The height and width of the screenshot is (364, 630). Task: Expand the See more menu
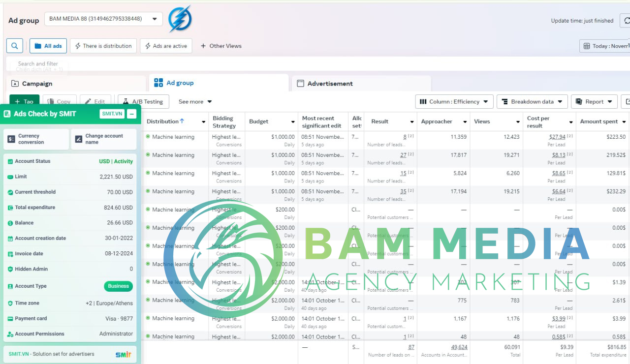[195, 102]
